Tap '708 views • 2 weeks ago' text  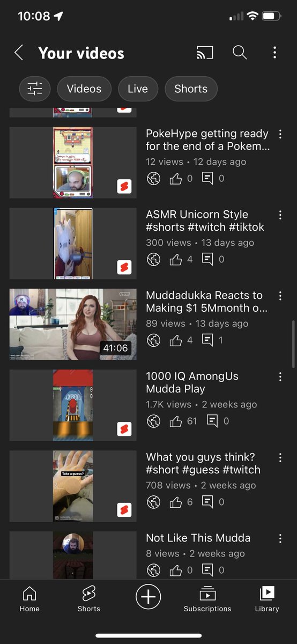201,485
